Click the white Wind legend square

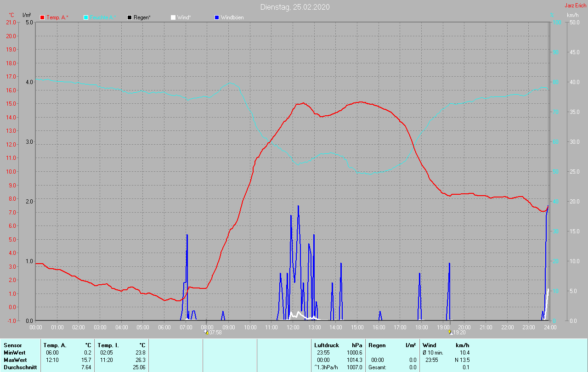[x=173, y=17]
